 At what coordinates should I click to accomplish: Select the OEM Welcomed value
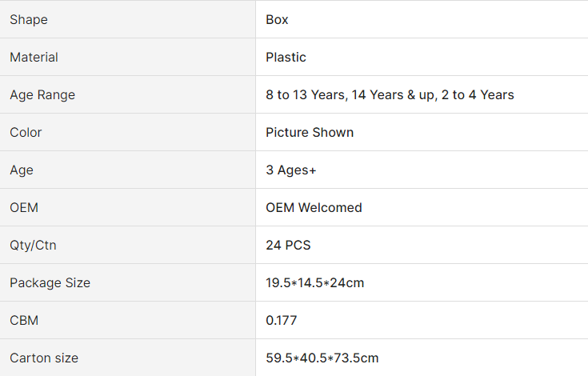pos(314,207)
